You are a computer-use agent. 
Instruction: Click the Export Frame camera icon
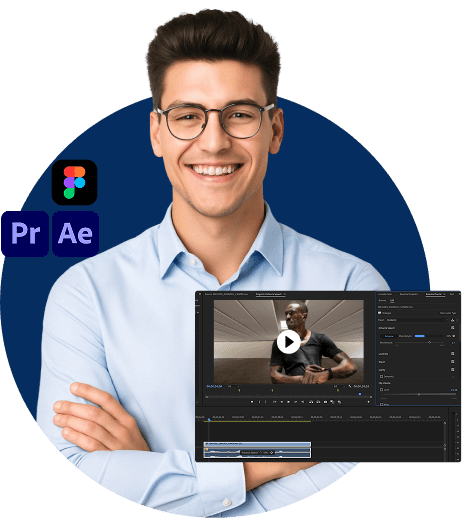click(x=325, y=402)
